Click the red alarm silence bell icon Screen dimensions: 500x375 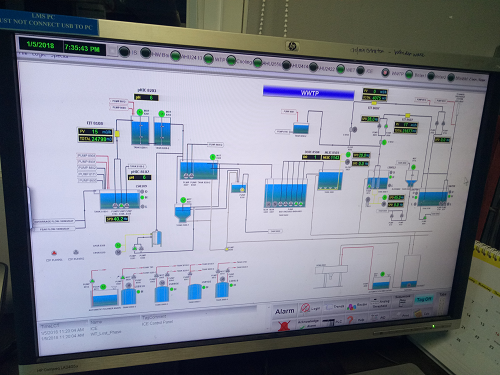click(284, 326)
